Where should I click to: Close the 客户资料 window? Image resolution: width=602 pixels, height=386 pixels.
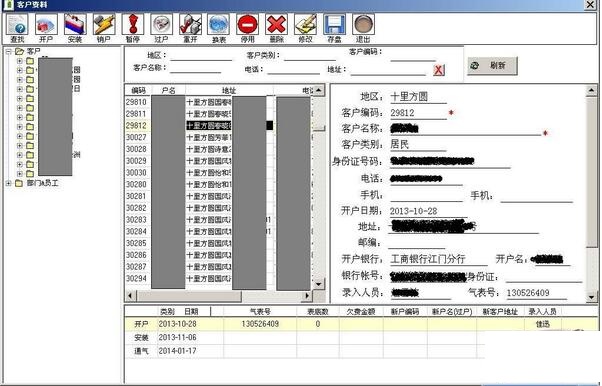click(x=591, y=5)
